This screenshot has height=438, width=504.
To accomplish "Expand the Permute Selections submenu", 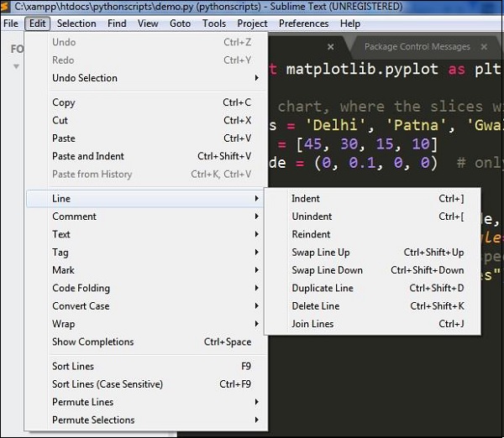I will coord(146,420).
